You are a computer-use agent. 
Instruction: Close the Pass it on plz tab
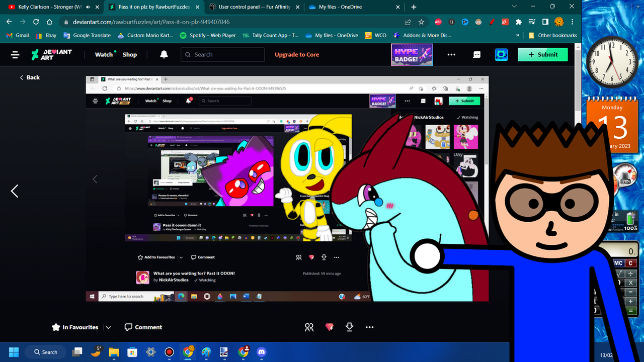coord(197,7)
